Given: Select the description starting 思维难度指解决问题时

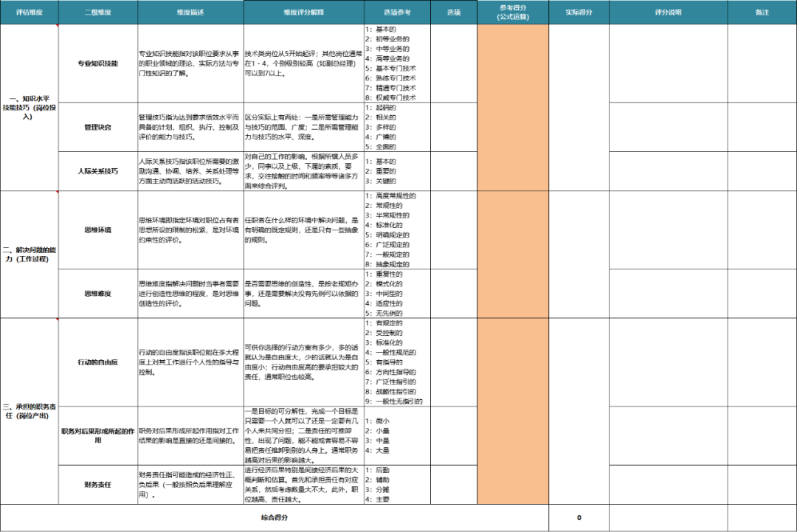Looking at the screenshot, I should [190, 294].
